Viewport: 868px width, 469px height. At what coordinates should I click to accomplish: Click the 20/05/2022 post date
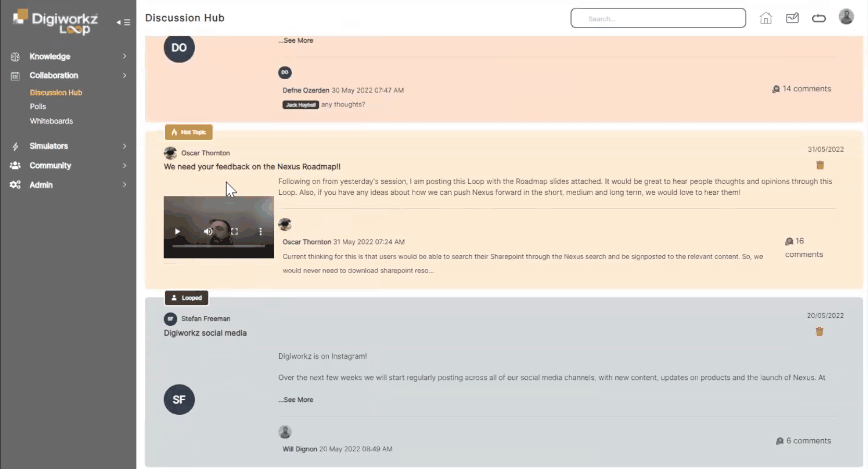[x=825, y=315]
